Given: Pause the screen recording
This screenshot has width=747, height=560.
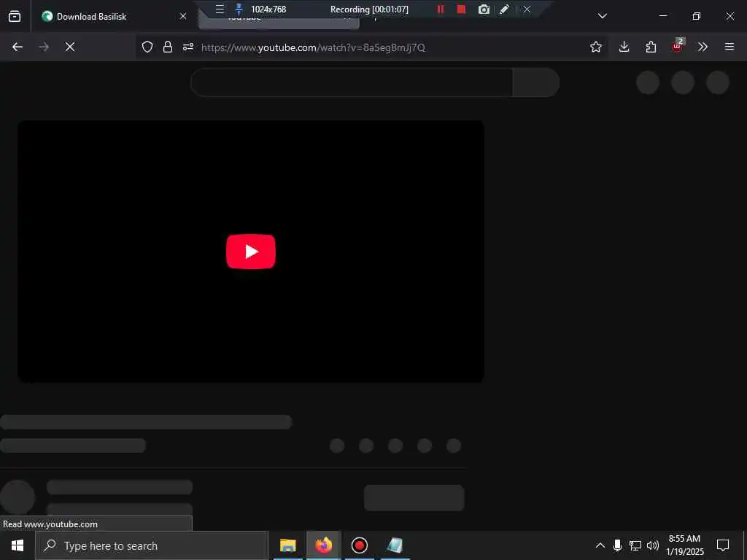Looking at the screenshot, I should (441, 9).
